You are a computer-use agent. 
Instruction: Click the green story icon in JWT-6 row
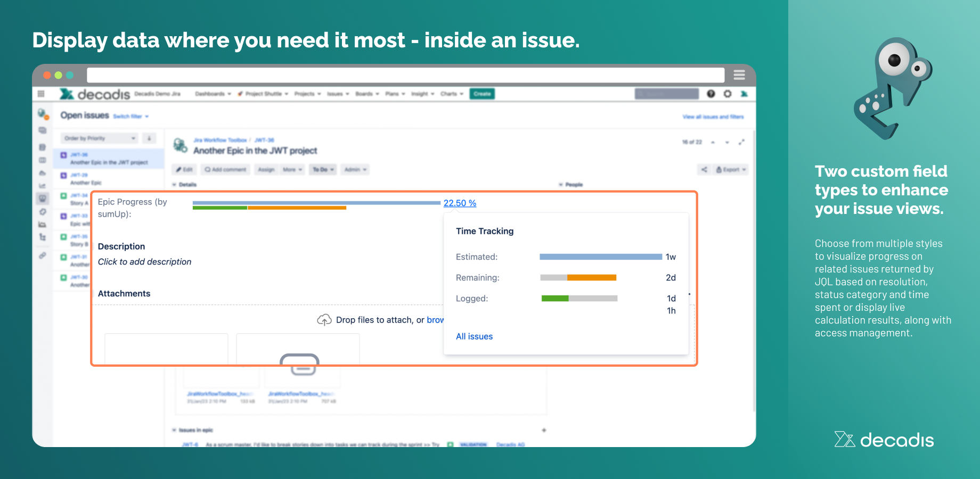pos(450,444)
